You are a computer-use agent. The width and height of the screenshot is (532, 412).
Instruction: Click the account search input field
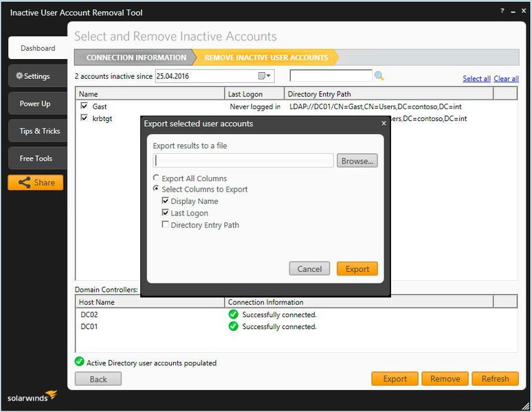click(x=331, y=76)
